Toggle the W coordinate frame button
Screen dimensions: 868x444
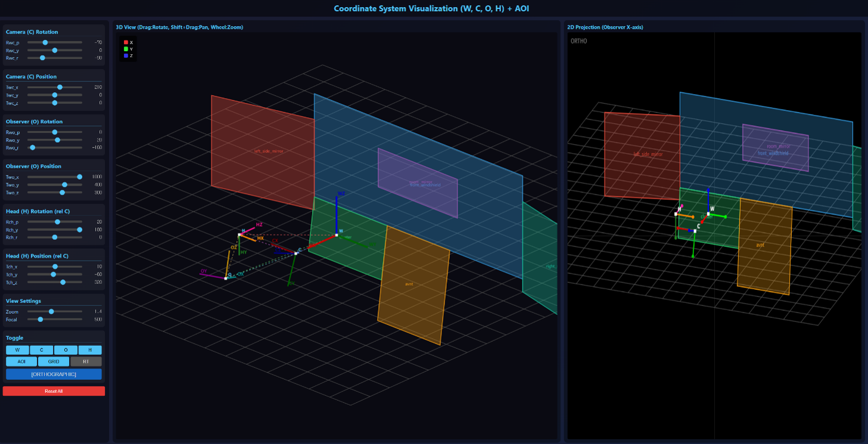(x=17, y=350)
